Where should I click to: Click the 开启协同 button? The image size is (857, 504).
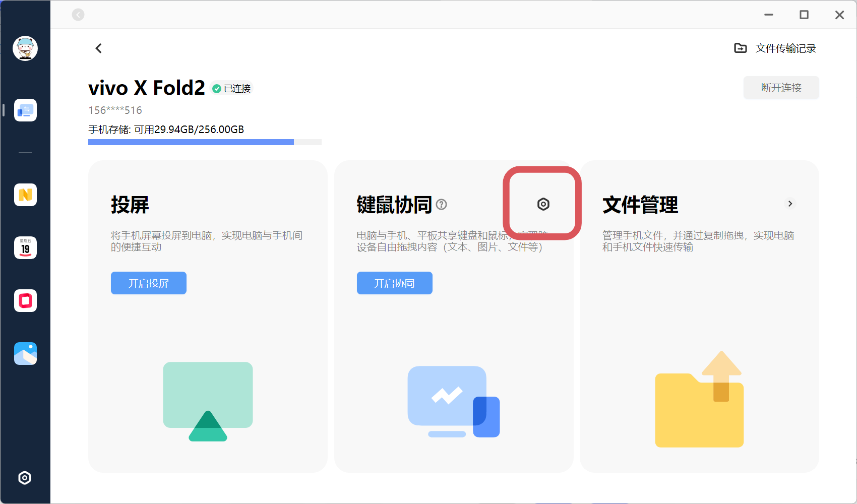[x=395, y=283]
